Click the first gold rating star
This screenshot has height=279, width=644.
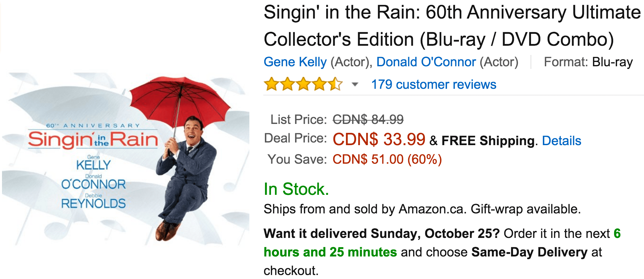pyautogui.click(x=271, y=84)
